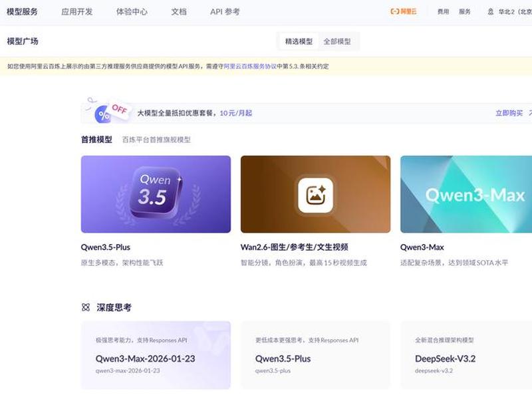Screen dimensions: 532x399
Task: Click the 阿里云 logo
Action: [404, 11]
